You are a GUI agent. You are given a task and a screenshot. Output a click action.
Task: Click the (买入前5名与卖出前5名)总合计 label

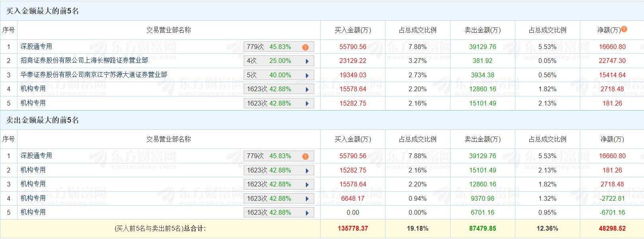(x=160, y=229)
